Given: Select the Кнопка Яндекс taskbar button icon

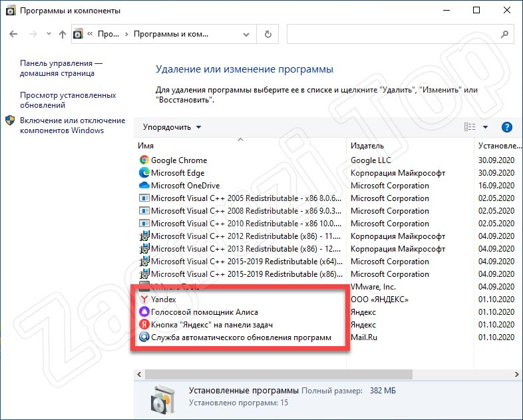Looking at the screenshot, I should pos(144,324).
